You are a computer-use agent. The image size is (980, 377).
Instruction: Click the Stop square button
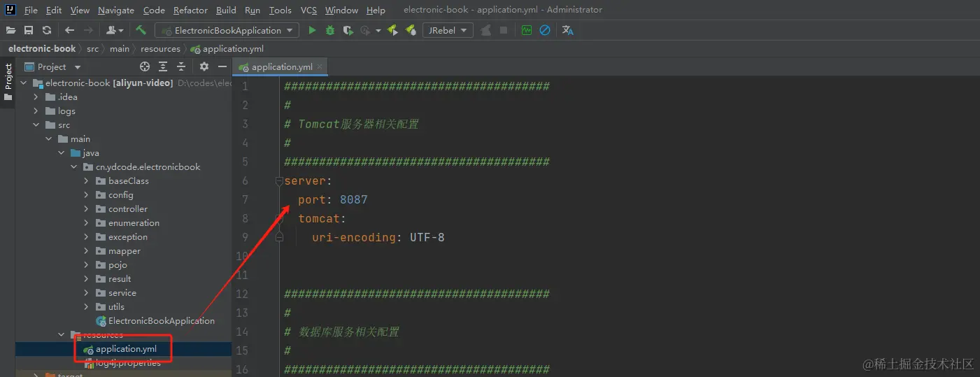tap(504, 30)
